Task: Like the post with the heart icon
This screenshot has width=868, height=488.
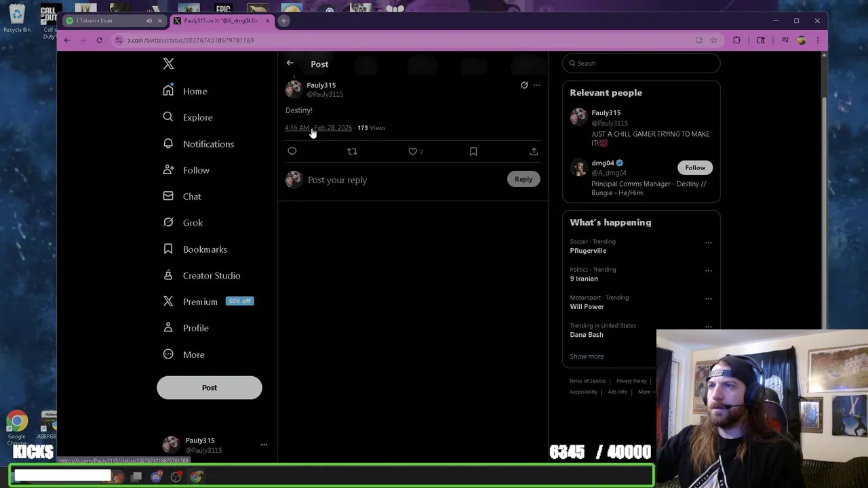Action: 412,151
